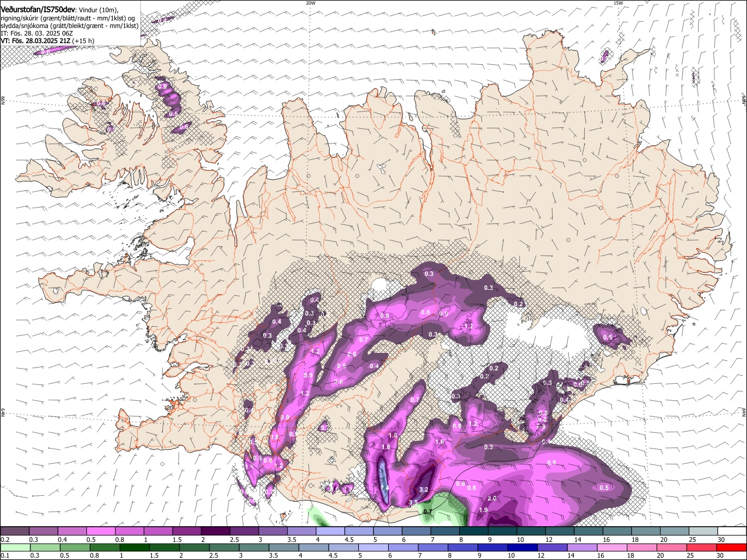
Task: Click the '(+15 h)' forecast offset text
Action: [x=84, y=41]
